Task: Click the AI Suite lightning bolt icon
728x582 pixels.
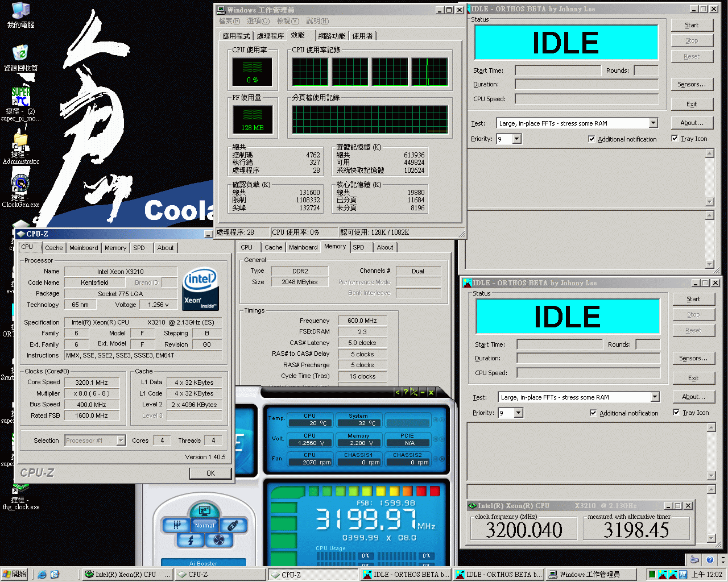Action: 191,540
